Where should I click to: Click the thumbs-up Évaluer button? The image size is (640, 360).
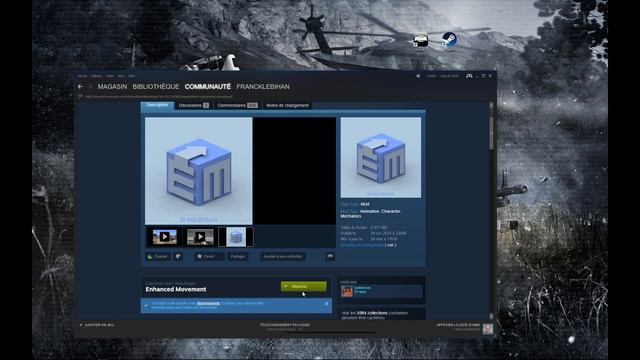(x=158, y=256)
